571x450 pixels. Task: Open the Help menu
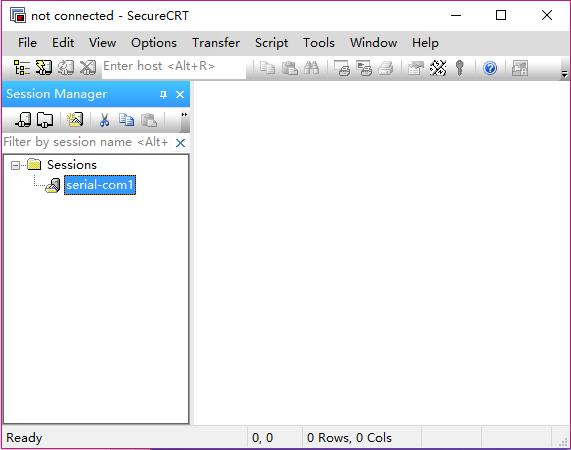click(425, 43)
